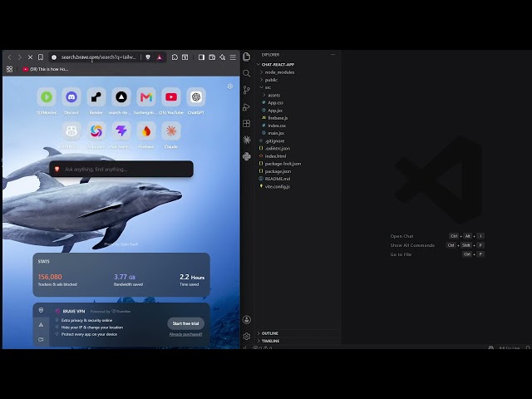Open Python icon in VS Code activity bar

click(x=247, y=156)
